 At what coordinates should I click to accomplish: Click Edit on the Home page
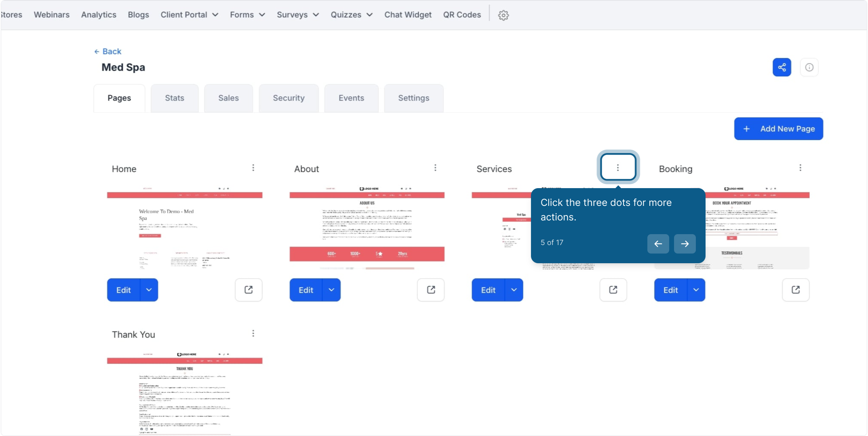[124, 290]
